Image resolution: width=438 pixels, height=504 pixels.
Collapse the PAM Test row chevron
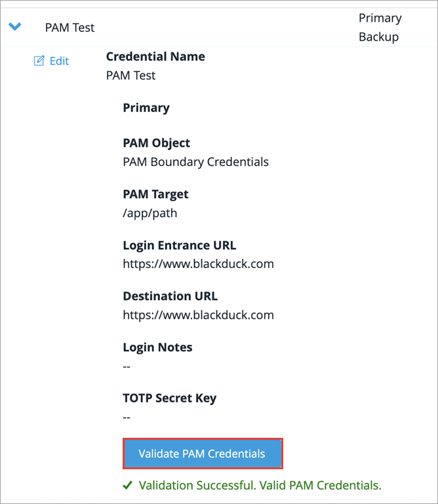(x=15, y=27)
